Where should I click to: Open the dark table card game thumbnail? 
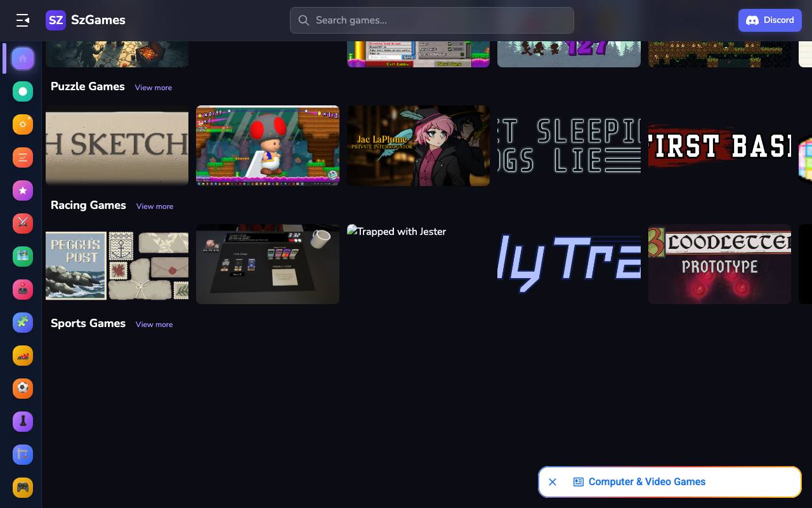[268, 264]
